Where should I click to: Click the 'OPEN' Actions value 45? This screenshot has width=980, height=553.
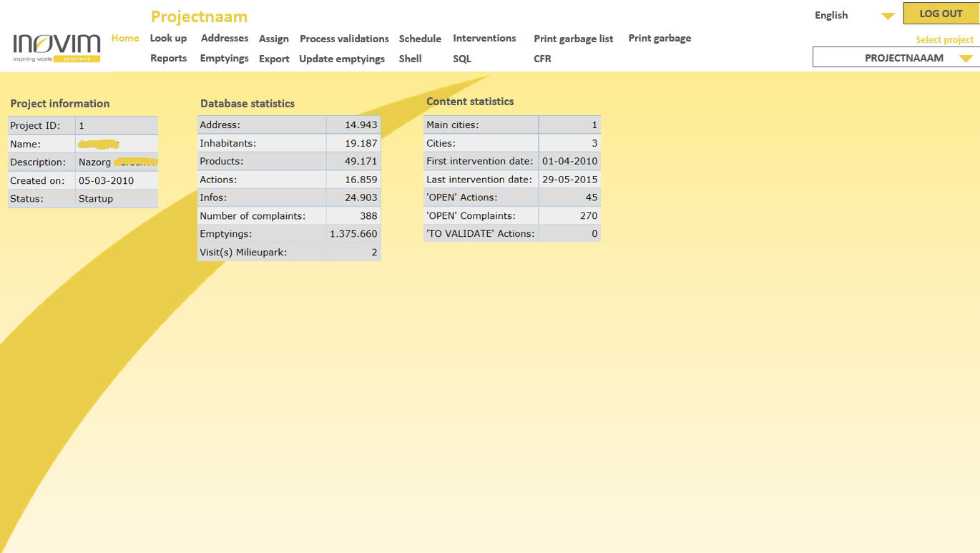(592, 197)
